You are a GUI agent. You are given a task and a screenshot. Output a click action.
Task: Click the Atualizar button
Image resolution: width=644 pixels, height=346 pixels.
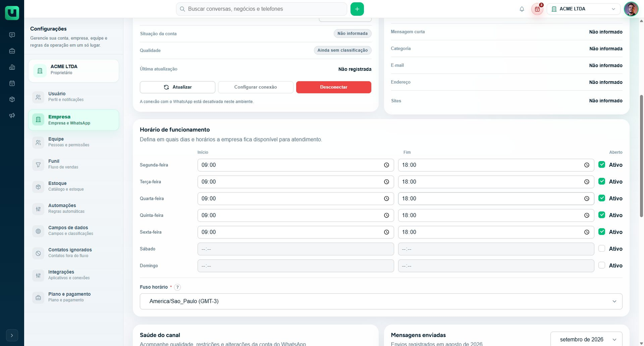click(178, 87)
